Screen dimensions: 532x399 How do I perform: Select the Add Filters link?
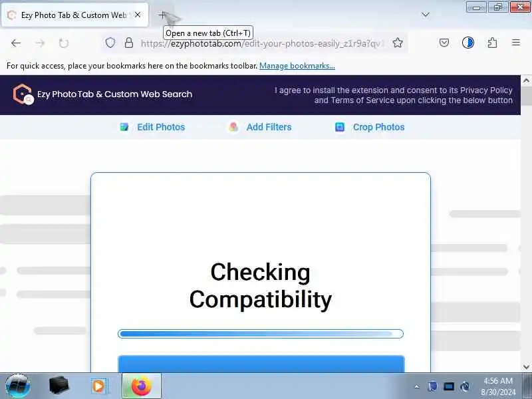tap(269, 127)
